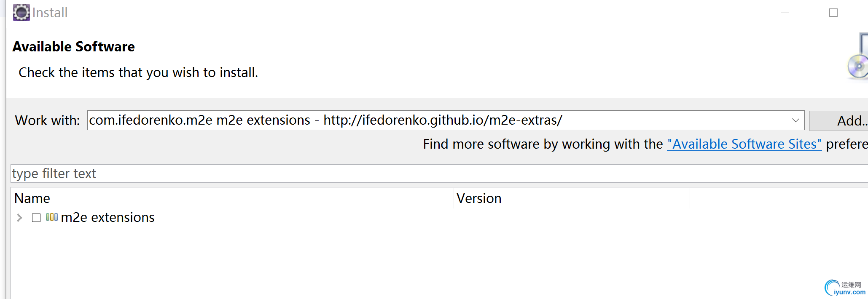The height and width of the screenshot is (299, 868).
Task: Open the Work with dropdown arrow
Action: pyautogui.click(x=795, y=120)
